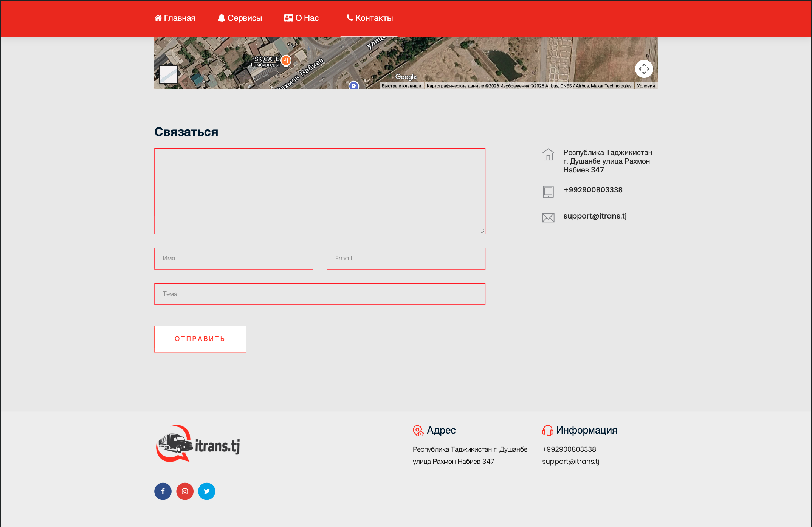Go to О Нас page
This screenshot has width=812, height=527.
301,18
